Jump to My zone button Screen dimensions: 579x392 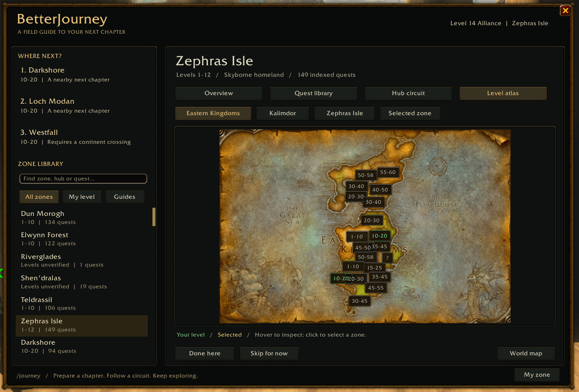pyautogui.click(x=537, y=375)
